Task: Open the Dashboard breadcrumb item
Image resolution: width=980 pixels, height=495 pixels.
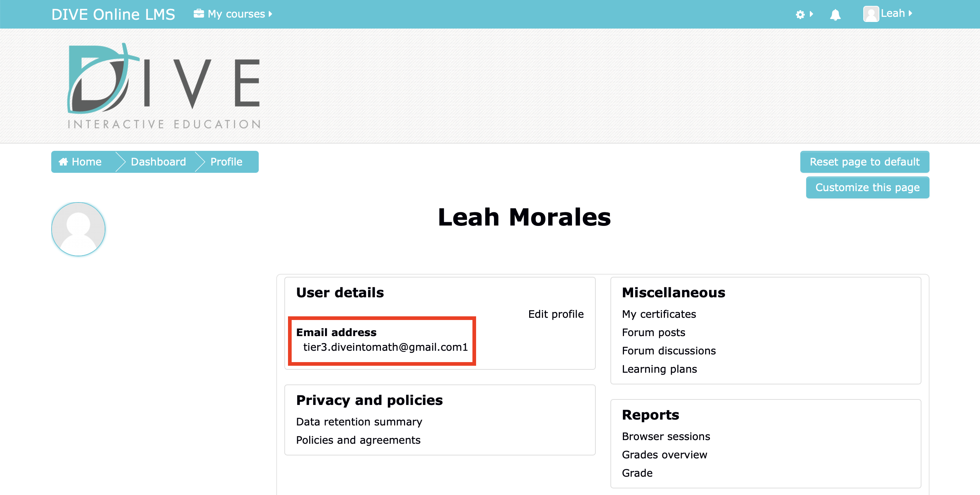Action: [158, 162]
